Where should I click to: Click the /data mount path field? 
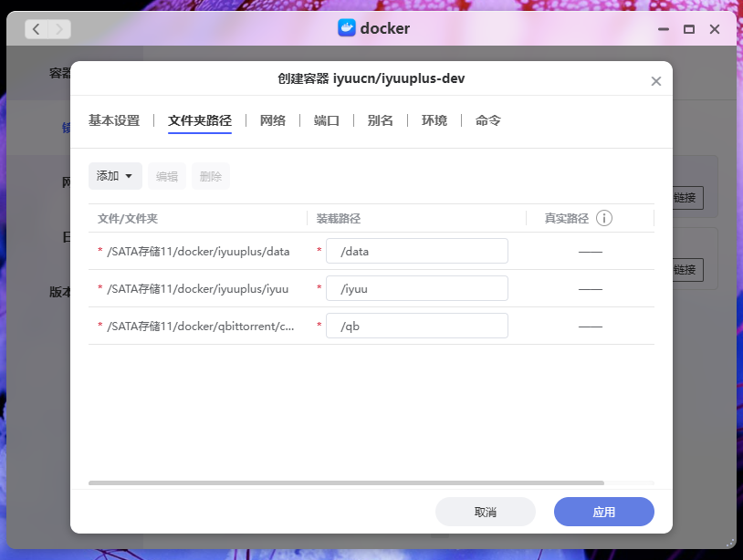(416, 252)
